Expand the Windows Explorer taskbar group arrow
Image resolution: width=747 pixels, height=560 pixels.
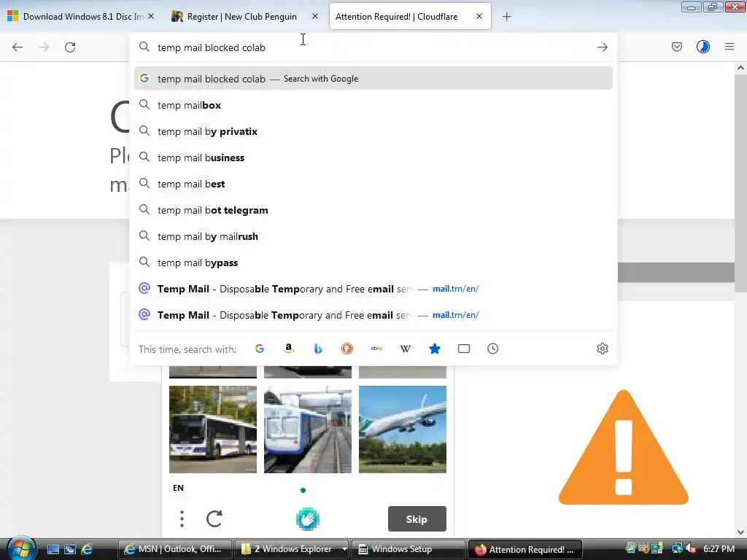344,549
